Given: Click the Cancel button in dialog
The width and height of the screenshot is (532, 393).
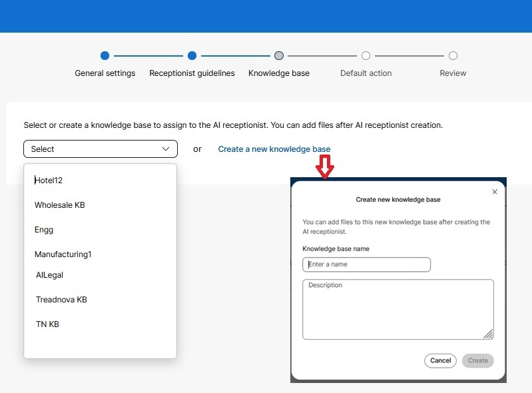Looking at the screenshot, I should 440,360.
